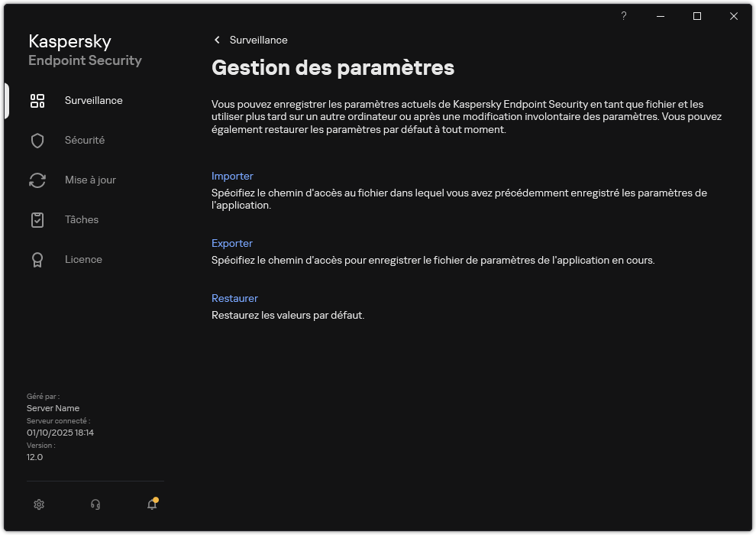The width and height of the screenshot is (756, 535).
Task: Click the Kaspersky Endpoint Security logo
Action: (84, 50)
